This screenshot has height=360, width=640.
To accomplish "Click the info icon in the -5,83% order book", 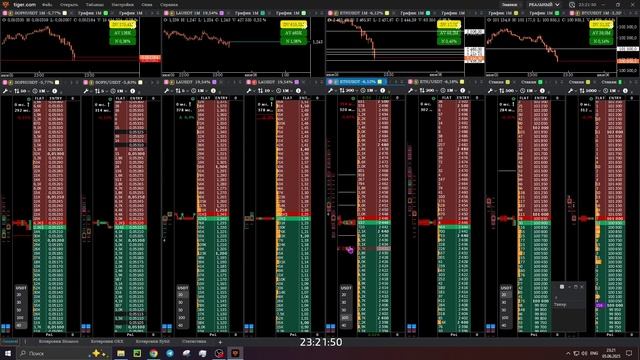I will (132, 91).
